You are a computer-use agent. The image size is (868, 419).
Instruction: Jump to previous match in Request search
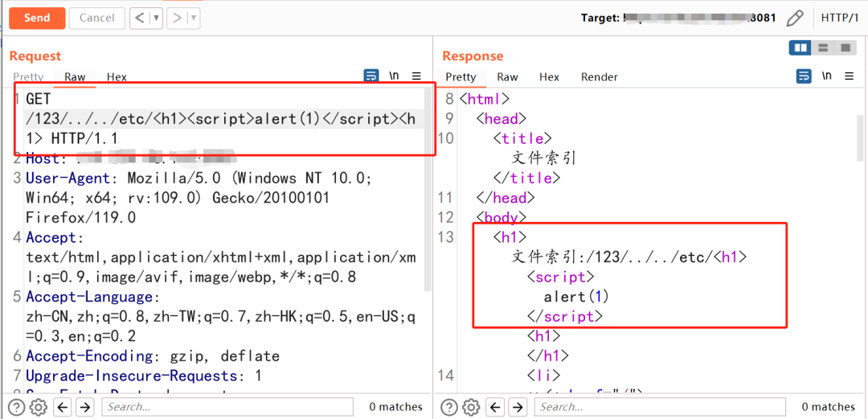click(x=63, y=407)
